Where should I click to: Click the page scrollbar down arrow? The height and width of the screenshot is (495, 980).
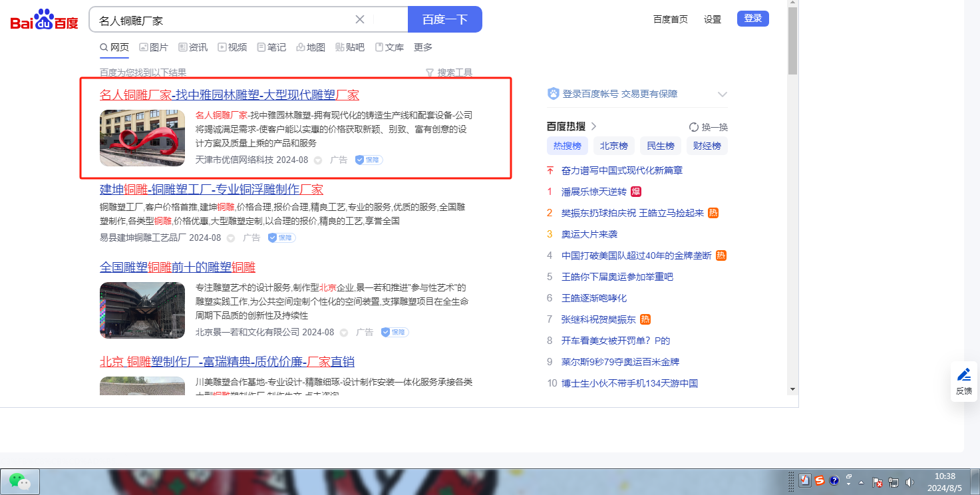793,389
